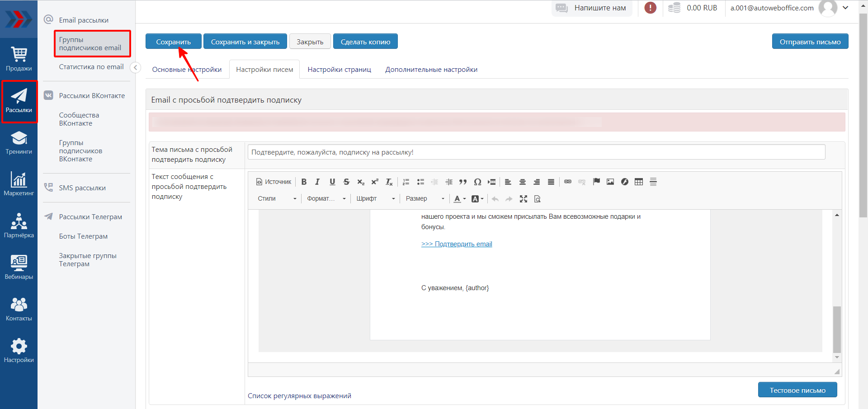This screenshot has height=409, width=868.
Task: Maximize the editor with the fullscreen icon
Action: click(524, 199)
